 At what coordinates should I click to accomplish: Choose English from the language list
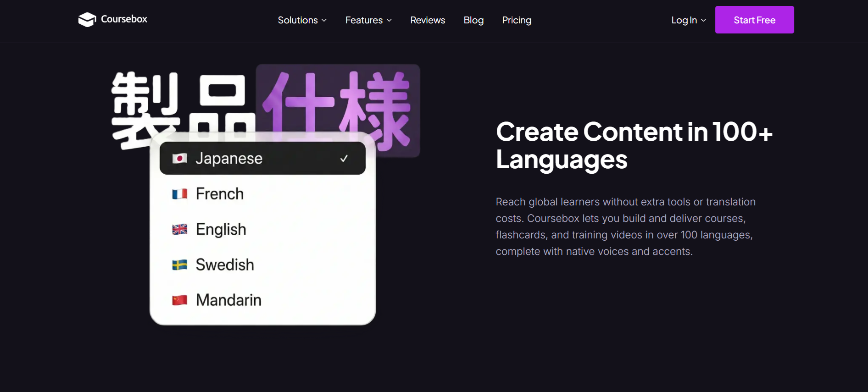[x=262, y=229]
